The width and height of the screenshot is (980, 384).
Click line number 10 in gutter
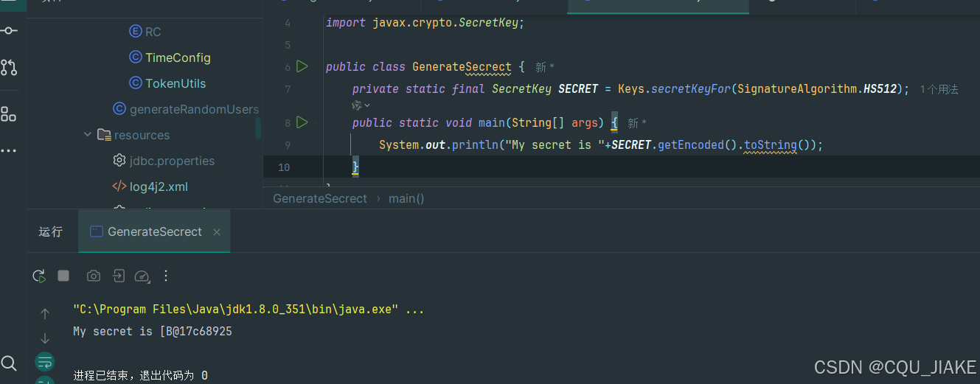point(284,167)
